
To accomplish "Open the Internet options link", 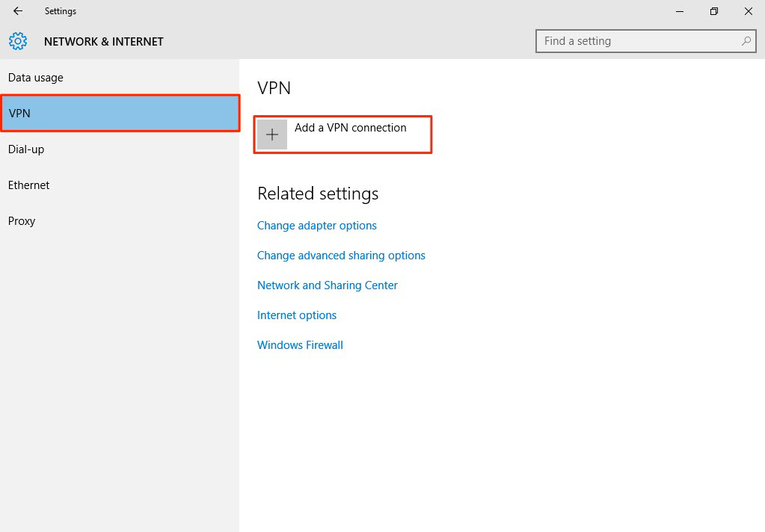I will (297, 315).
